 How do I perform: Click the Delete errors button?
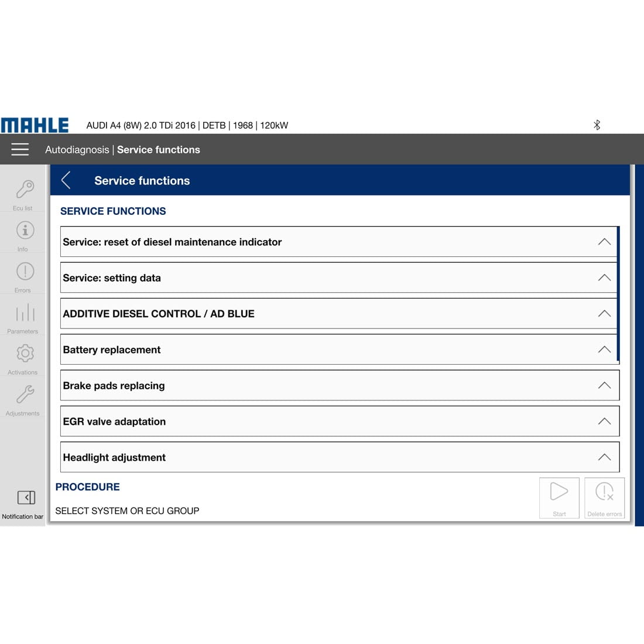click(604, 498)
